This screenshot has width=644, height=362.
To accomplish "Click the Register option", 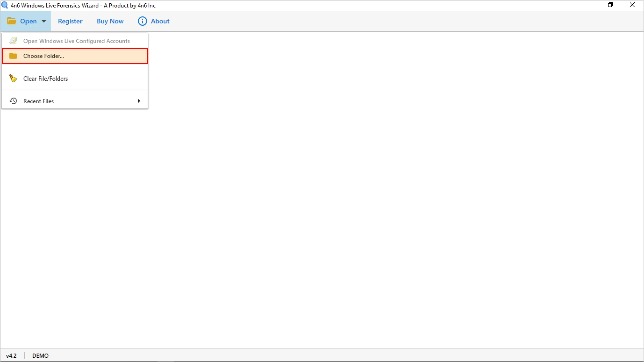I will tap(70, 21).
